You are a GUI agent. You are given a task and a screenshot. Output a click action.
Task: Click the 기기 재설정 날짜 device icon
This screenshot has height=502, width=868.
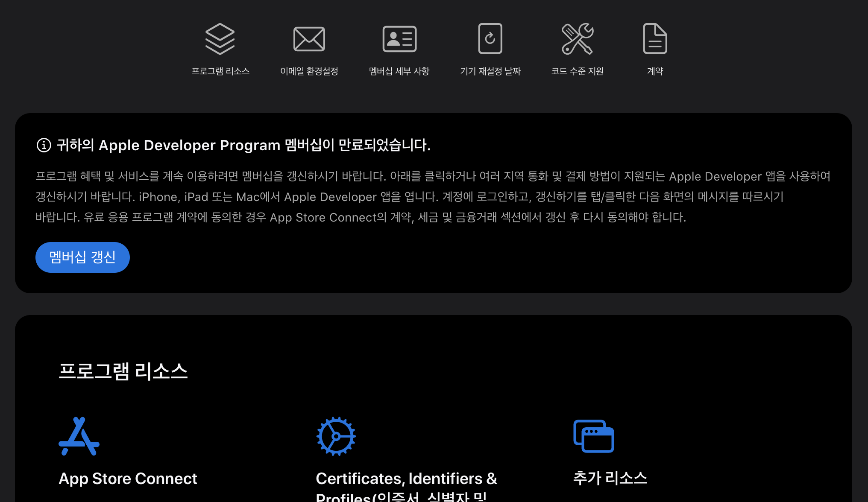click(x=490, y=39)
